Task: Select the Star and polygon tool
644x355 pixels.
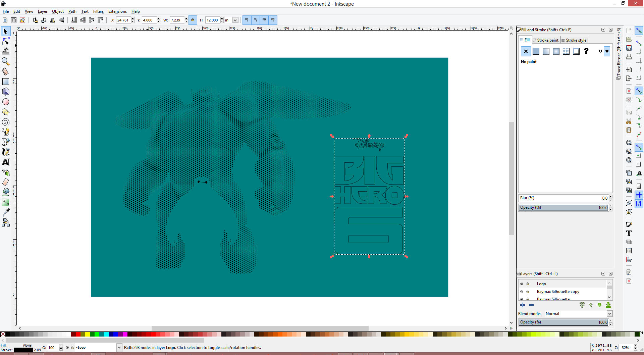Action: [x=6, y=112]
